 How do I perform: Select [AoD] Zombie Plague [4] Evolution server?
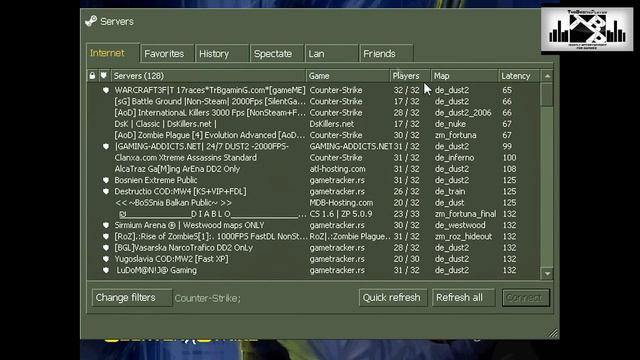click(x=313, y=135)
